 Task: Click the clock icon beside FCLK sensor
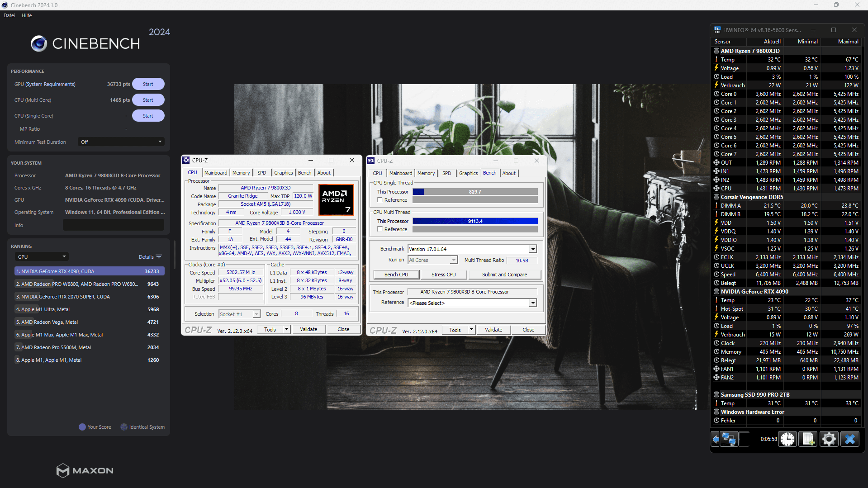pyautogui.click(x=716, y=257)
